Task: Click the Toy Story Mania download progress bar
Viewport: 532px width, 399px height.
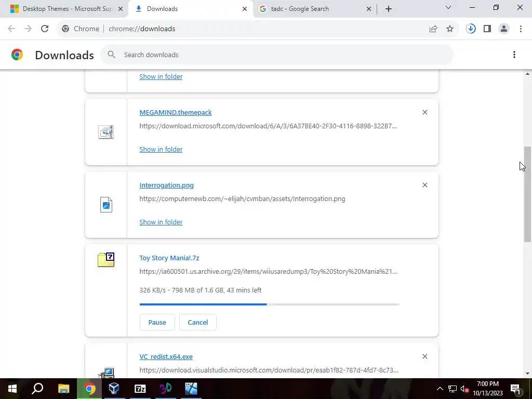Action: (x=270, y=304)
